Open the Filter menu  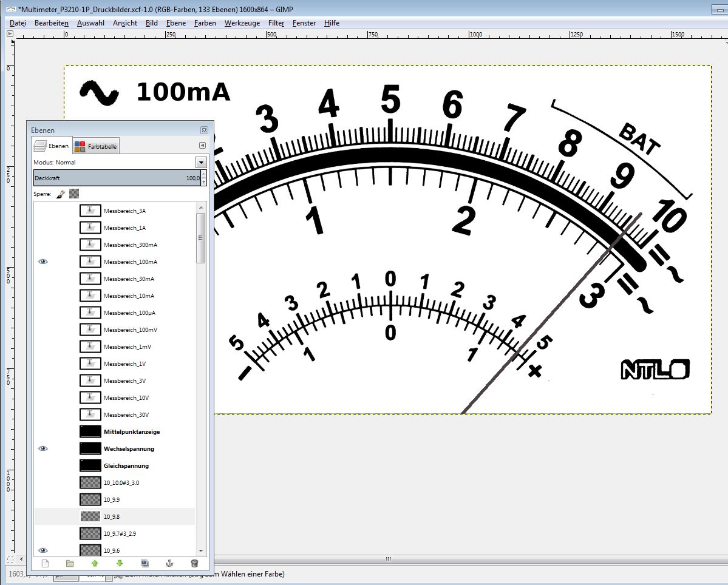tap(276, 23)
